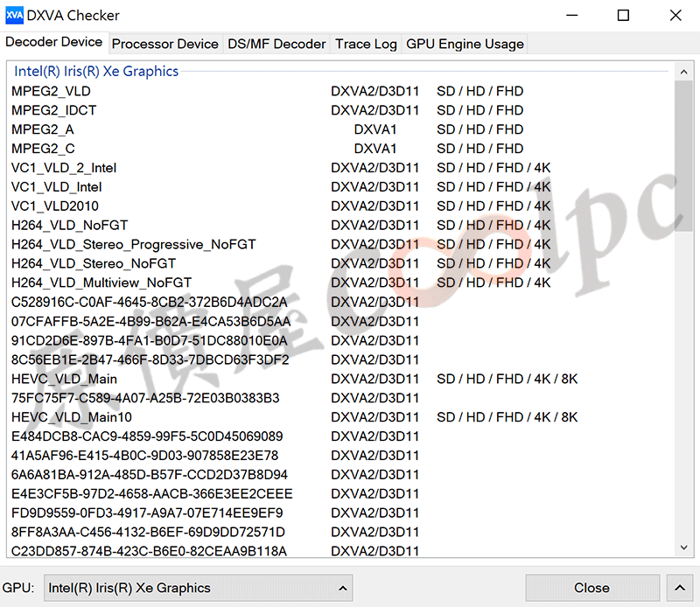This screenshot has width=700, height=607.
Task: Select the 6A6A81BA-912A-485D-B57F-CCD2D37B8D94 row
Action: coord(340,475)
